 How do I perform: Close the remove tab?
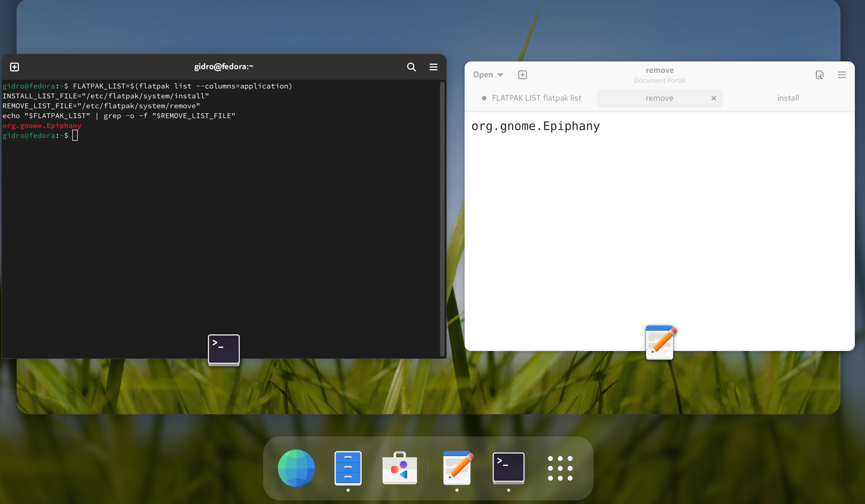click(714, 98)
